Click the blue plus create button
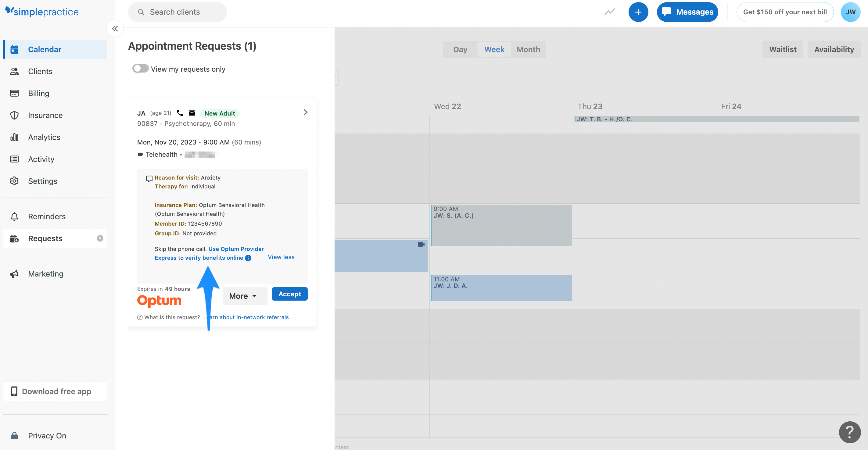868x450 pixels. click(638, 12)
